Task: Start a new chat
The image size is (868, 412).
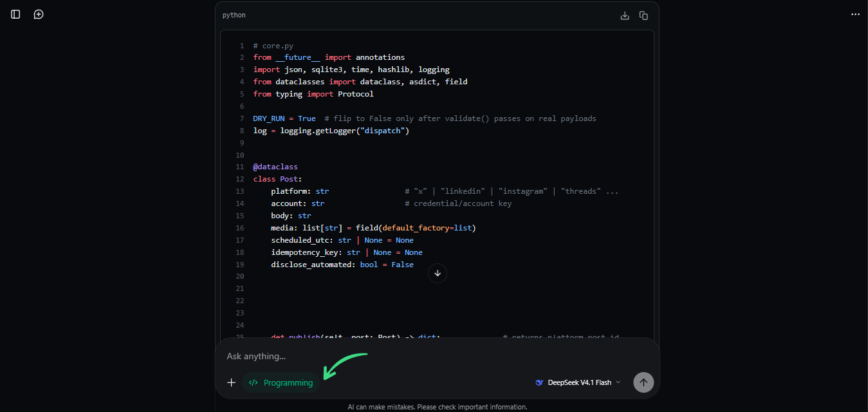Action: click(39, 14)
